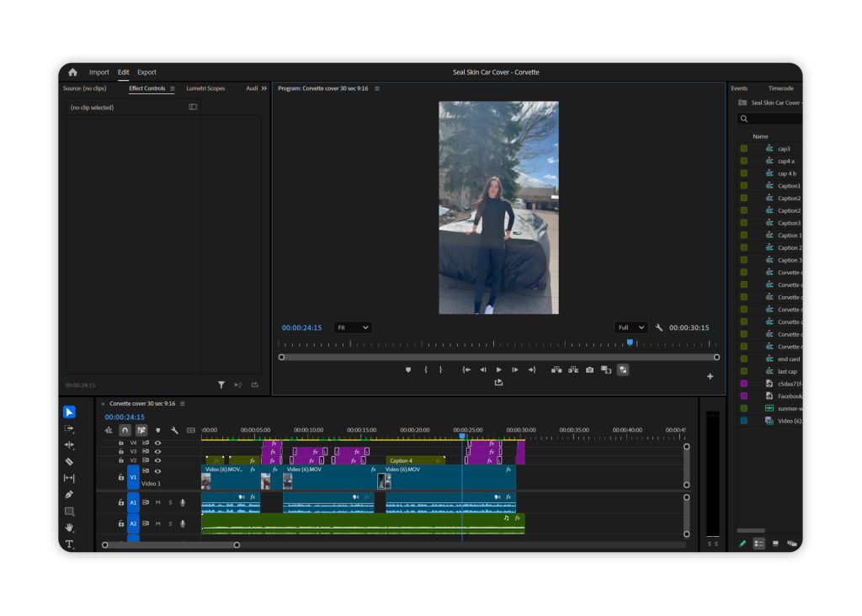Open the Full playback resolution dropdown
The height and width of the screenshot is (616, 862).
click(631, 327)
